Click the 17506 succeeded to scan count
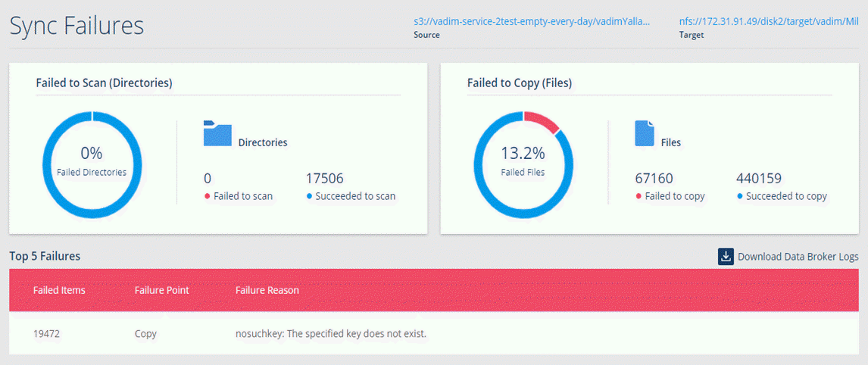Image resolution: width=868 pixels, height=365 pixels. (x=324, y=179)
